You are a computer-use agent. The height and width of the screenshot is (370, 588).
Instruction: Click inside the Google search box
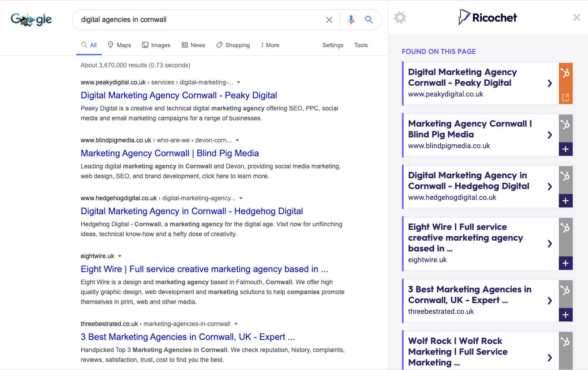[x=197, y=20]
